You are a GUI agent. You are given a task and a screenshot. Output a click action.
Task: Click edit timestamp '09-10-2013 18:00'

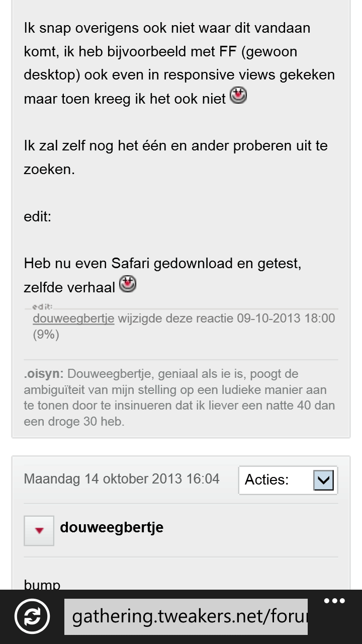(x=286, y=318)
